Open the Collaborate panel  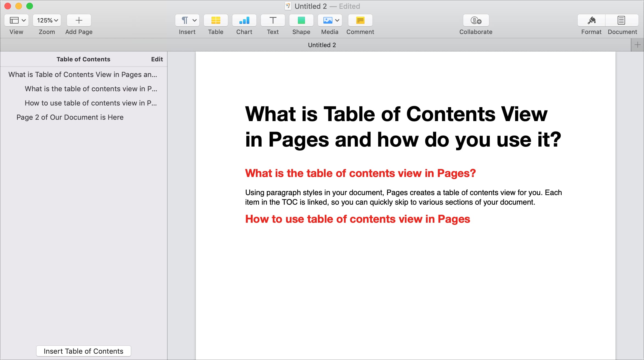[x=476, y=20]
